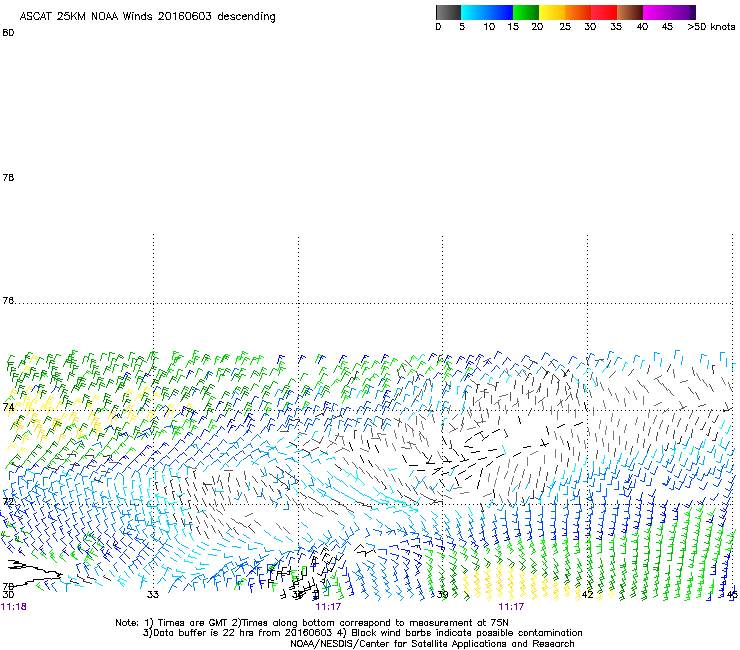Pick the cyan-to-blue 5-15 knots color segment
740x650 pixels.
tap(487, 12)
